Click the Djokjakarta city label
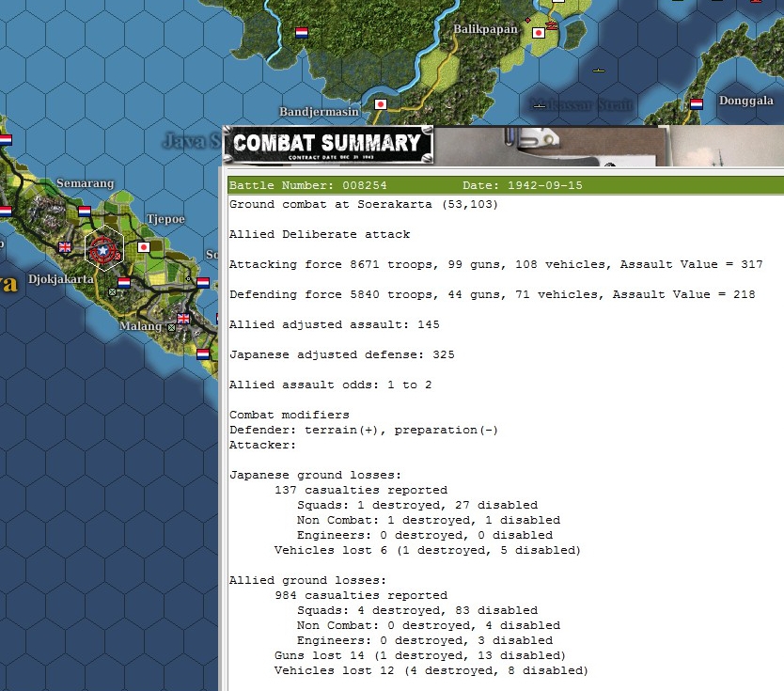The image size is (784, 691). (61, 278)
